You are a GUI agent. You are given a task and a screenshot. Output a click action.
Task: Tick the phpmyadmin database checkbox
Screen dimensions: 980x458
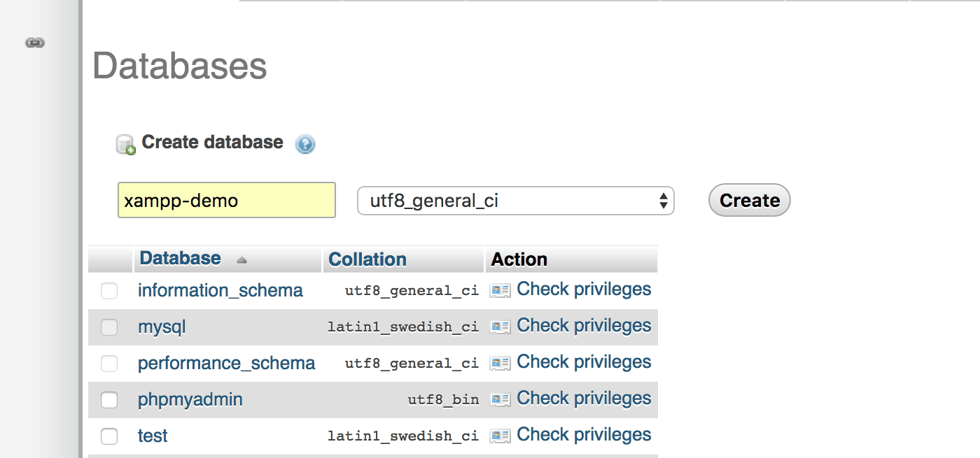pyautogui.click(x=109, y=400)
